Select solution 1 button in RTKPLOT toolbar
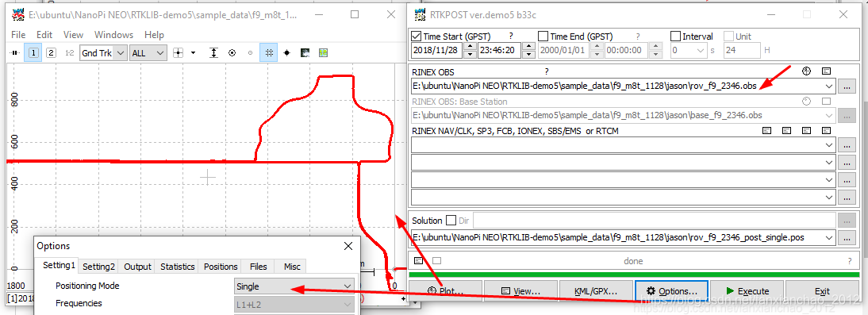This screenshot has width=868, height=315. pos(33,53)
